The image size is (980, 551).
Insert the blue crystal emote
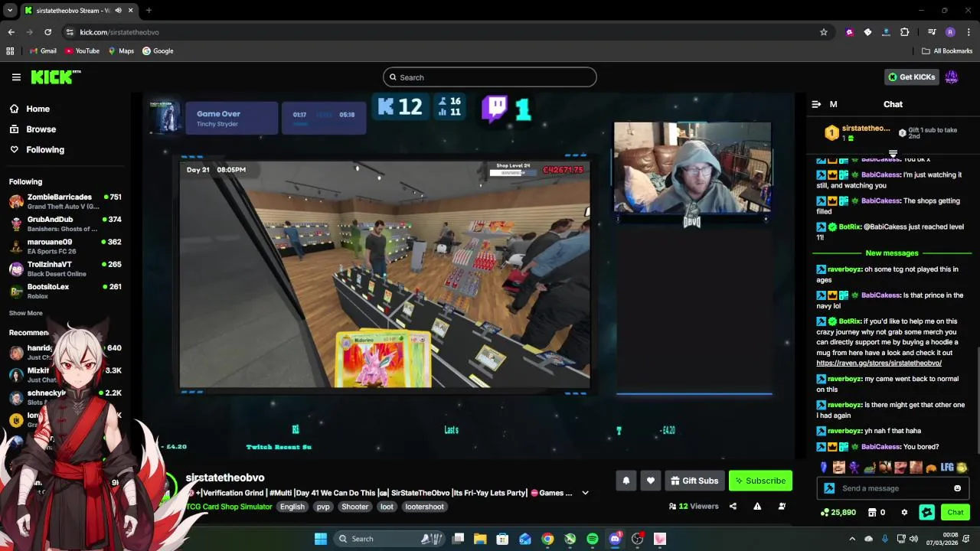824,467
